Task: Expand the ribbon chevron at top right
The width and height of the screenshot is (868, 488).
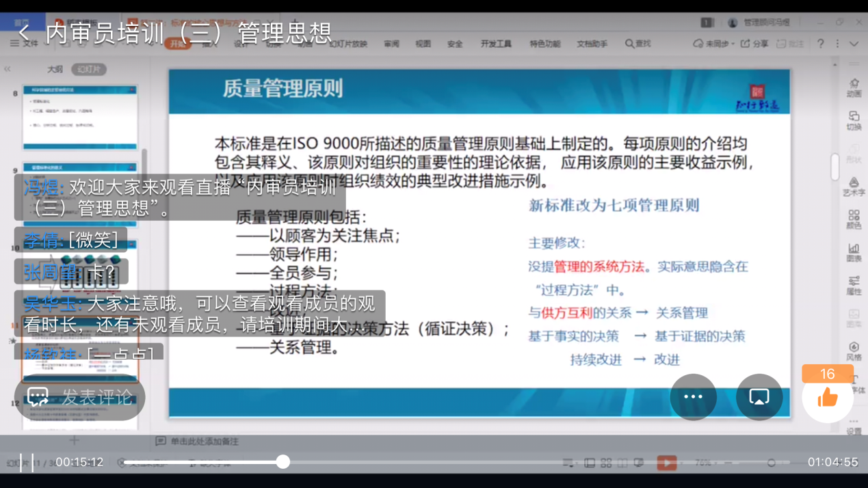Action: click(x=854, y=44)
